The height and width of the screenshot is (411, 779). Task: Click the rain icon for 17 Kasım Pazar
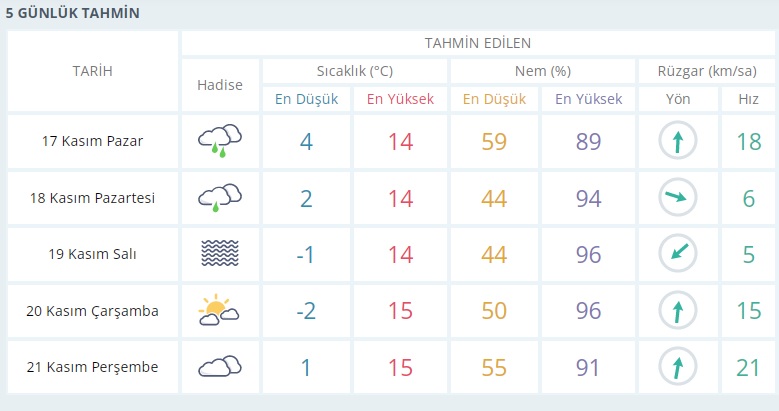point(220,141)
